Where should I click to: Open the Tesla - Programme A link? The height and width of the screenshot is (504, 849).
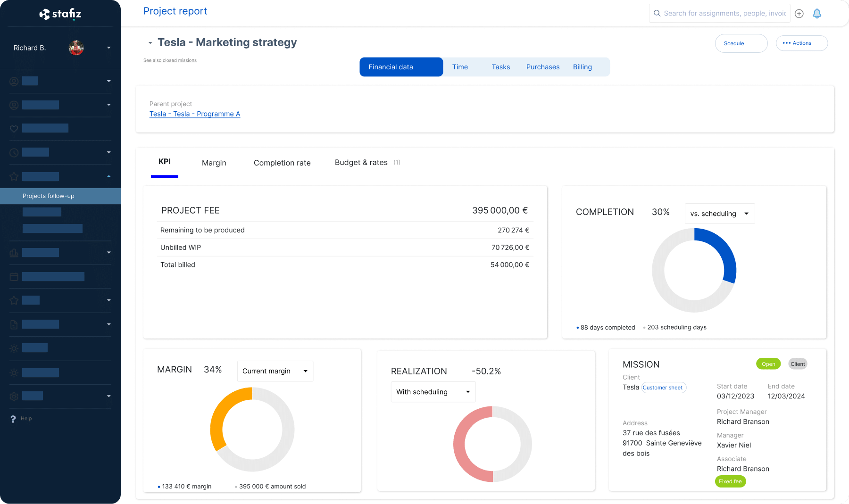point(195,114)
